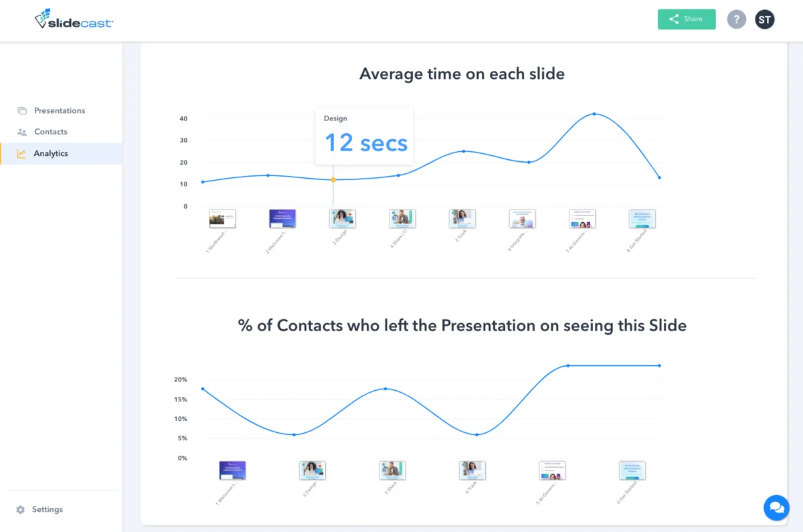Image resolution: width=803 pixels, height=532 pixels.
Task: Click the 3 Design slide thumbnail
Action: pyautogui.click(x=342, y=217)
